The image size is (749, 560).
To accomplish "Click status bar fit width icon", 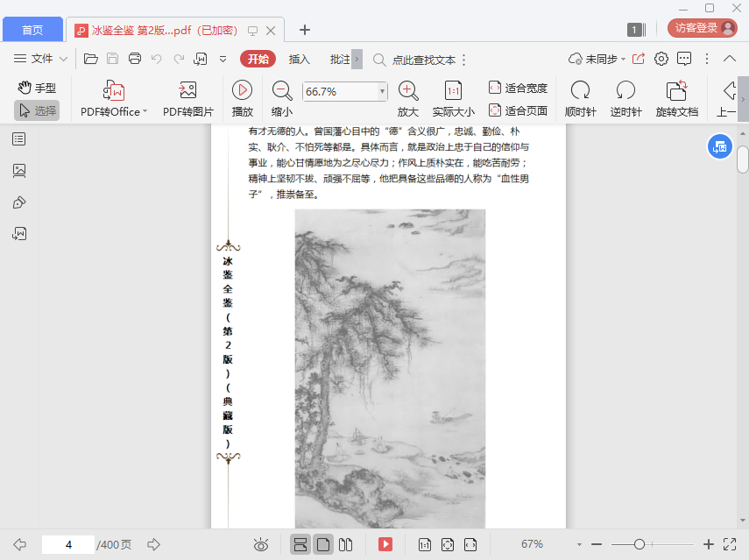I will (470, 544).
